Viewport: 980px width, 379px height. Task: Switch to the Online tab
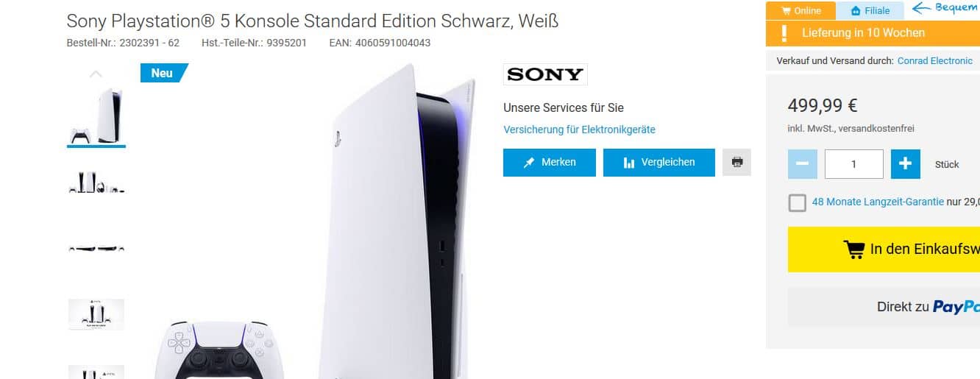[x=800, y=11]
